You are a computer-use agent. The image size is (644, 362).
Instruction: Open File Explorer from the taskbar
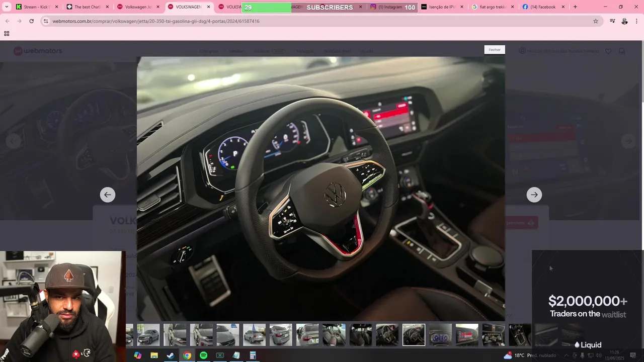pyautogui.click(x=154, y=355)
